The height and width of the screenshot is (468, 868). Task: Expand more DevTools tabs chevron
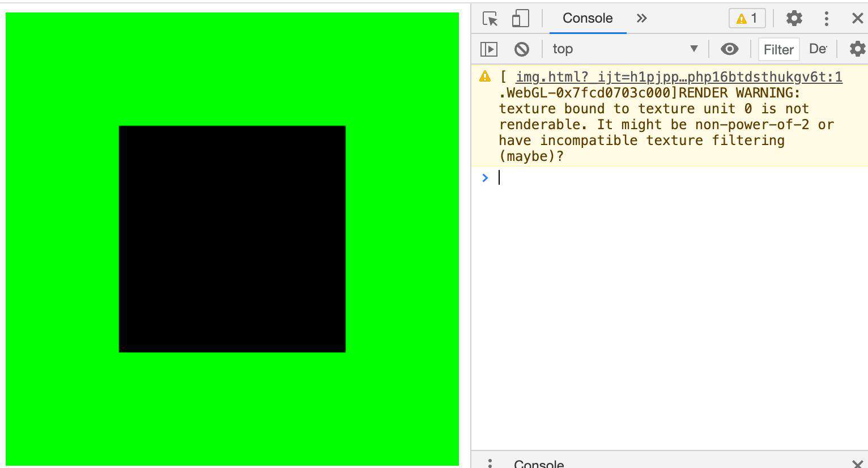click(x=641, y=18)
